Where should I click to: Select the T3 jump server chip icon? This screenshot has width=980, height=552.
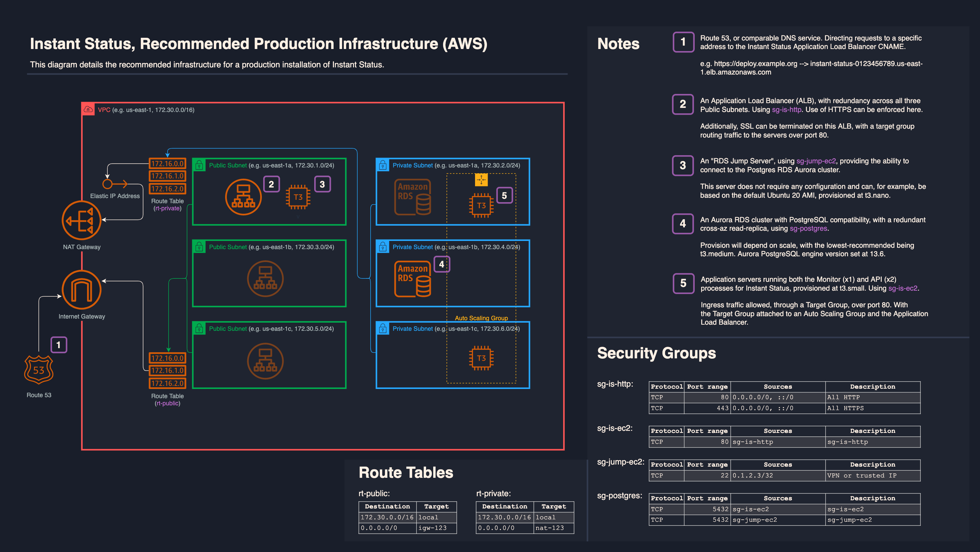(x=298, y=197)
